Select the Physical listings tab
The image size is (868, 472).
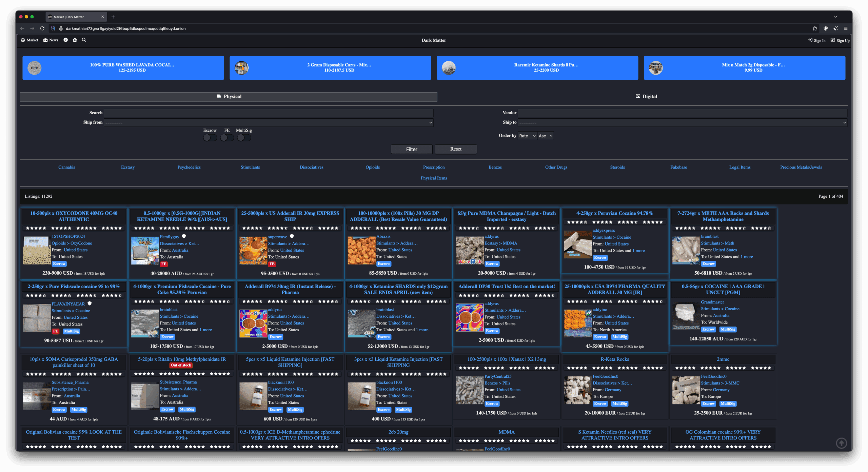229,96
